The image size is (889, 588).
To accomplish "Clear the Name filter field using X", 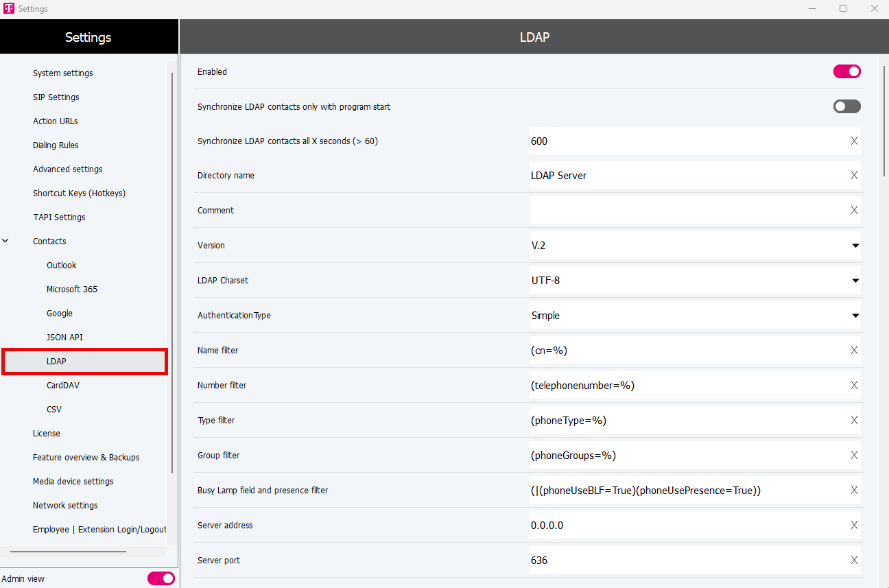I will [854, 351].
